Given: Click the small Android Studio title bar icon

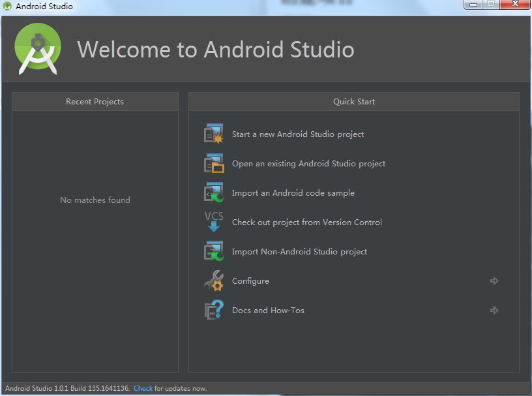Looking at the screenshot, I should (7, 7).
